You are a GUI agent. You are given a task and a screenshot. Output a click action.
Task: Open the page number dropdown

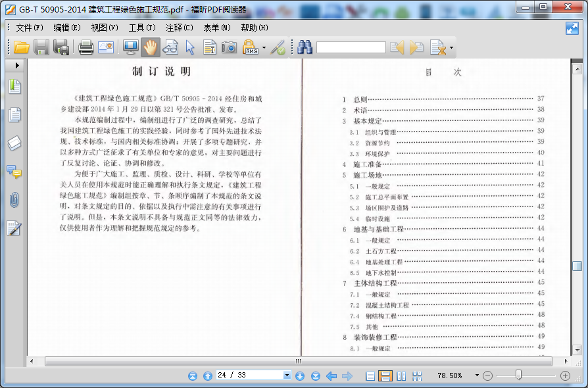pyautogui.click(x=287, y=376)
